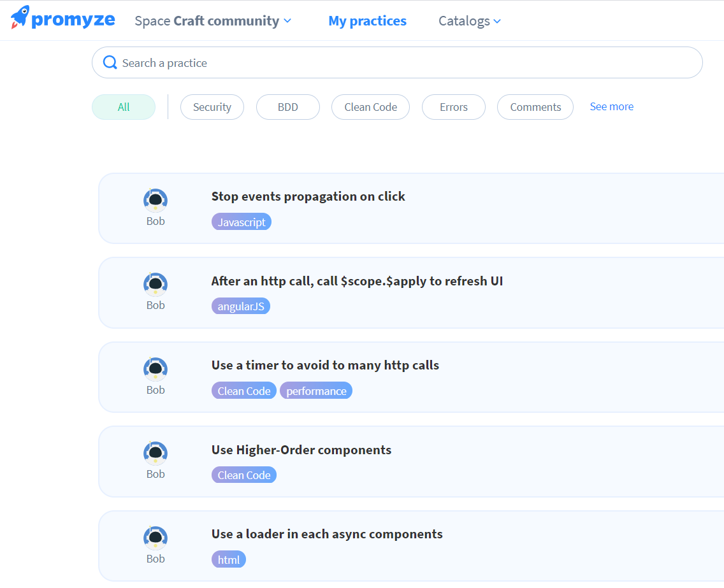Click the search magnifier icon

pos(110,62)
